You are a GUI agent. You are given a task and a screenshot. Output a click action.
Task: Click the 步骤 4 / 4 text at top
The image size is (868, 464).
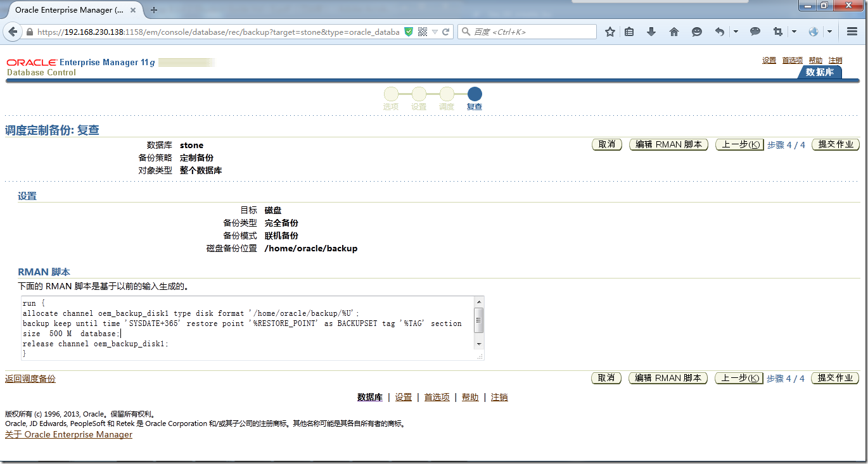point(786,145)
